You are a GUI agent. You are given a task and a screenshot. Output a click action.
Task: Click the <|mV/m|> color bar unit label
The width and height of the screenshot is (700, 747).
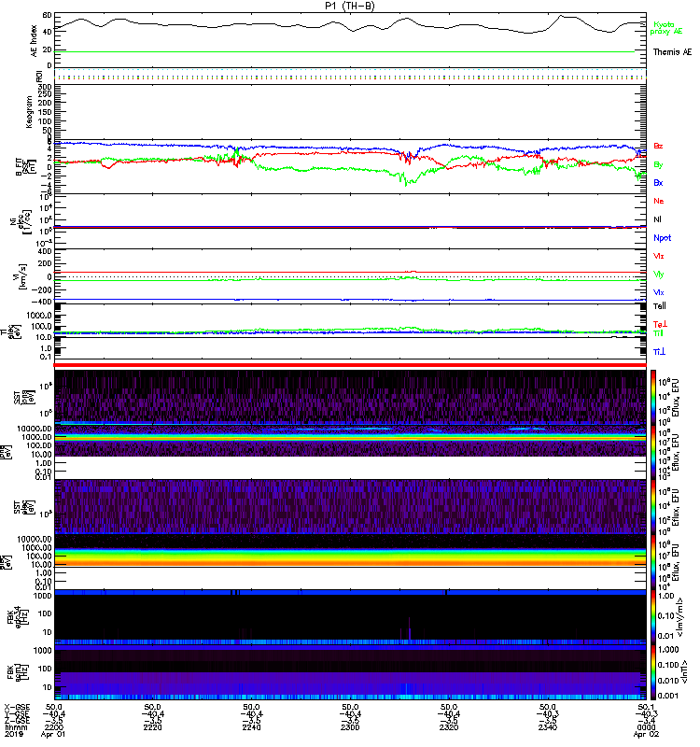[679, 617]
